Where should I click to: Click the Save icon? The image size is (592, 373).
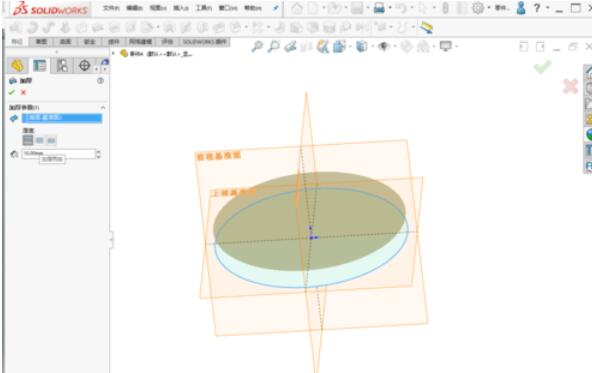click(357, 8)
